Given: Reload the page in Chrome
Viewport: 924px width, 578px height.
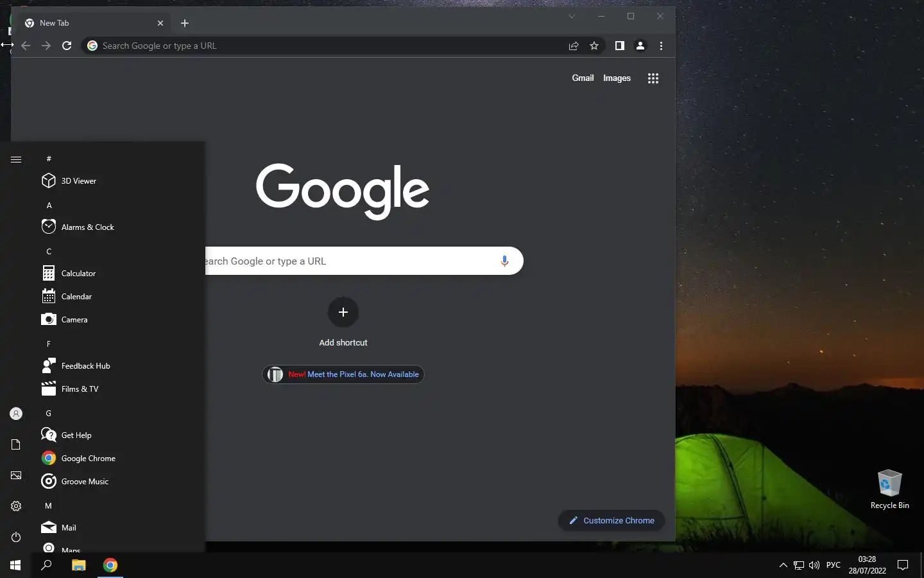Looking at the screenshot, I should (x=67, y=46).
